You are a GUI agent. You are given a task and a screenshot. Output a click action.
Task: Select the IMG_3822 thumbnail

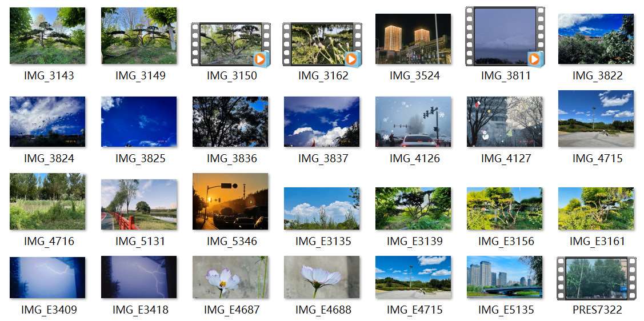pos(596,39)
